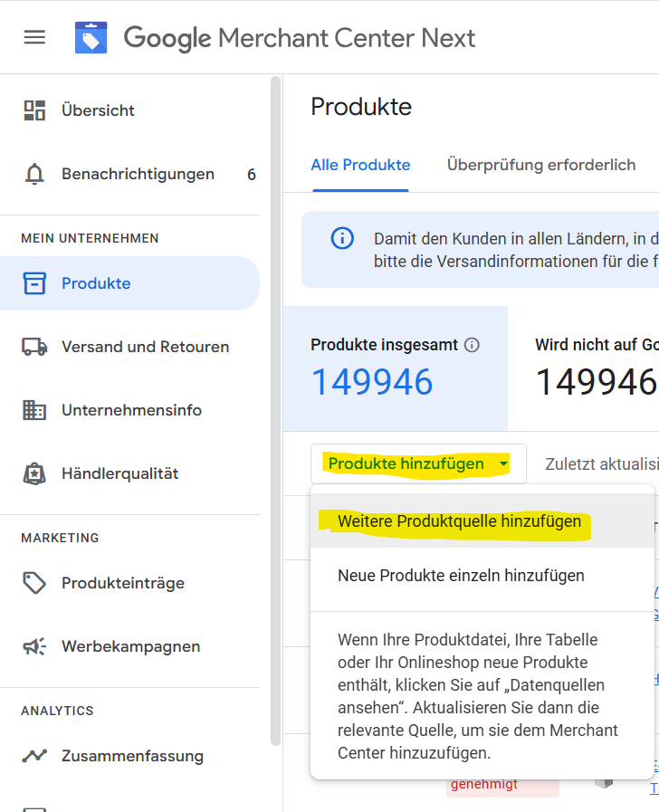
Task: Click info icon next to Produkte insgesamt
Action: [x=472, y=345]
